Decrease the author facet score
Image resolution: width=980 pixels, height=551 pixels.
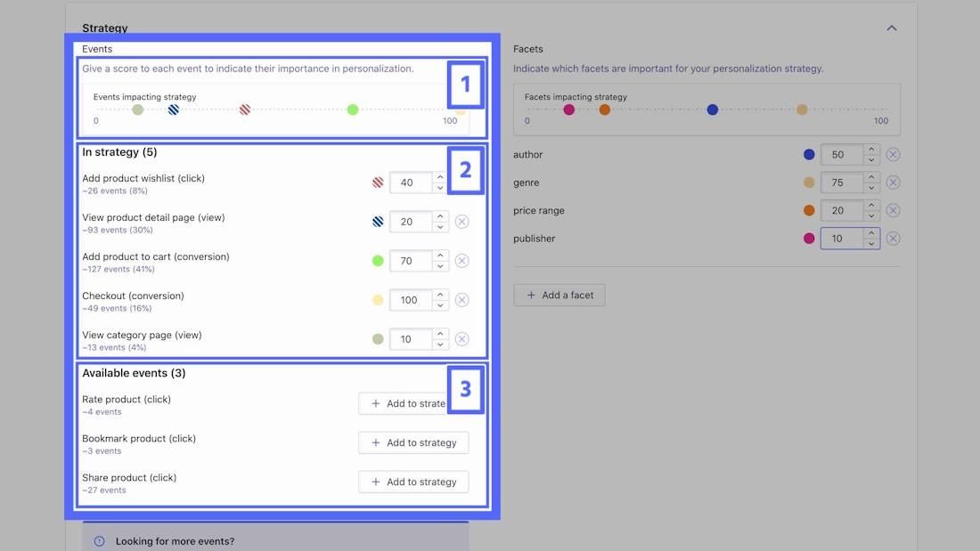click(871, 160)
